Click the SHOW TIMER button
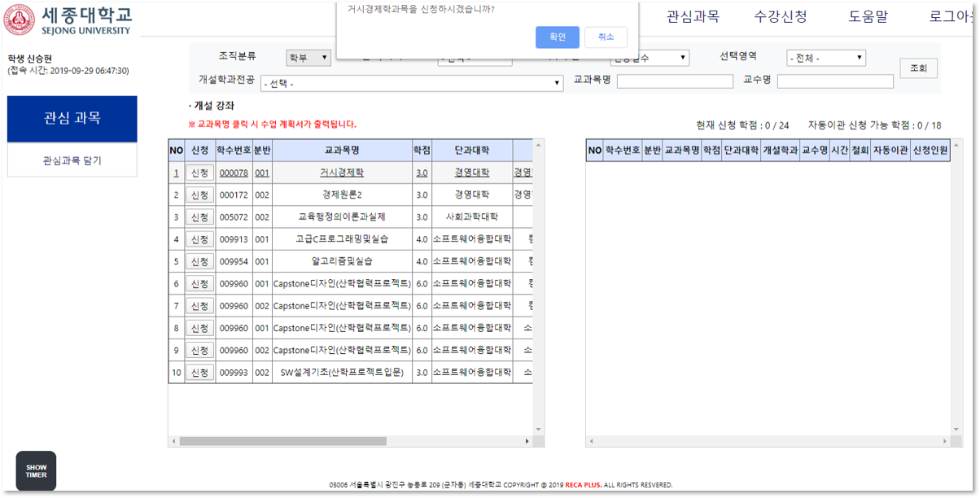The height and width of the screenshot is (498, 980). [x=36, y=471]
